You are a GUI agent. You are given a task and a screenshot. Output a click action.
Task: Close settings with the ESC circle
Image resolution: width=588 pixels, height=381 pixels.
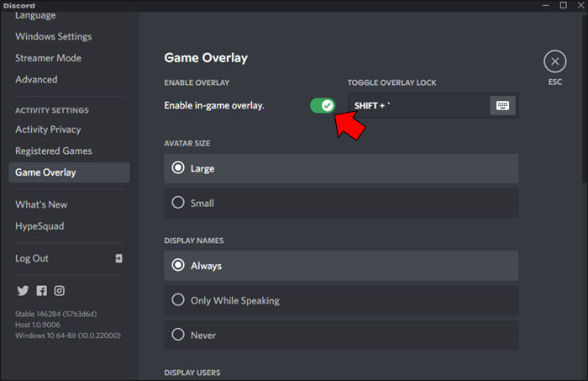(554, 61)
